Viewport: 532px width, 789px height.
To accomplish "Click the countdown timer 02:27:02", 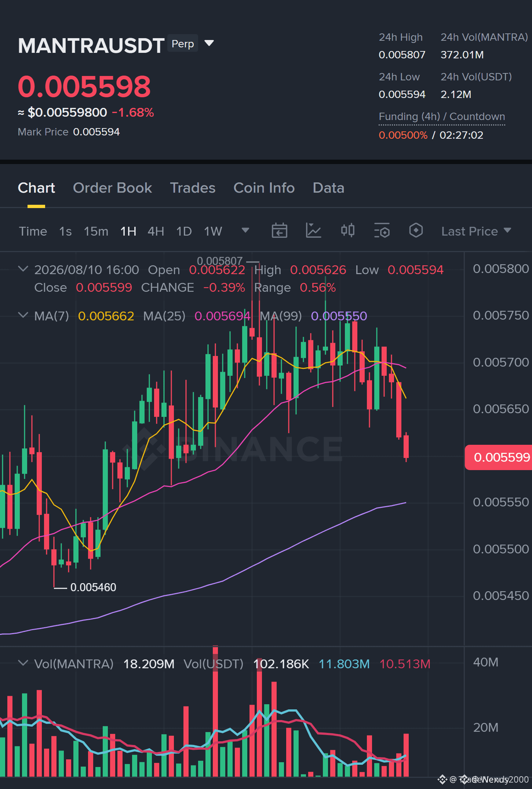I will [x=461, y=135].
